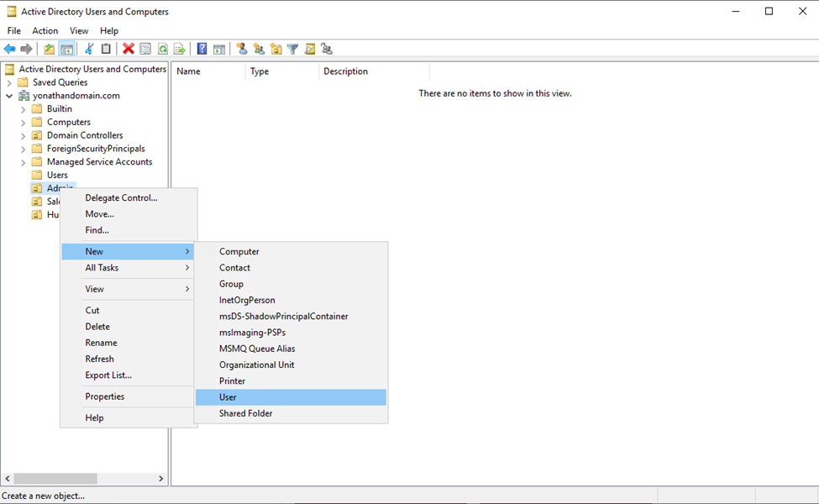Expand the Saved Queries node
The width and height of the screenshot is (819, 504).
click(x=9, y=82)
